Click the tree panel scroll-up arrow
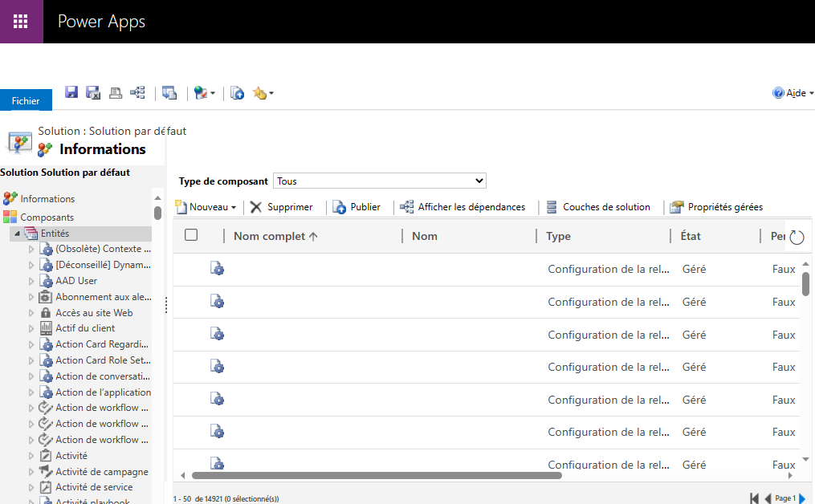The image size is (815, 504). click(157, 198)
